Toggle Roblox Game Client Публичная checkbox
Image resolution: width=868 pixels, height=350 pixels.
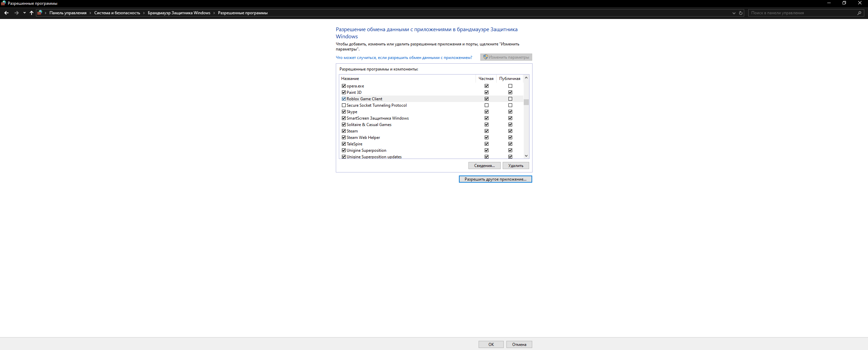pos(510,99)
